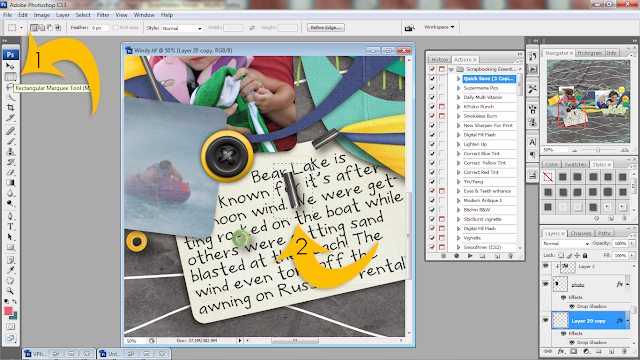Screen dimensions: 640x360
Task: Select the Move tool
Action: click(11, 66)
